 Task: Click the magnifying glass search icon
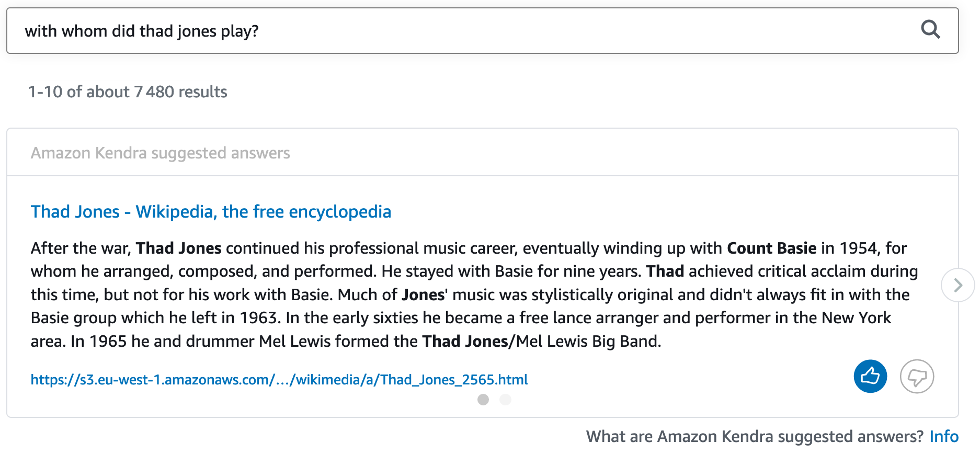(930, 30)
